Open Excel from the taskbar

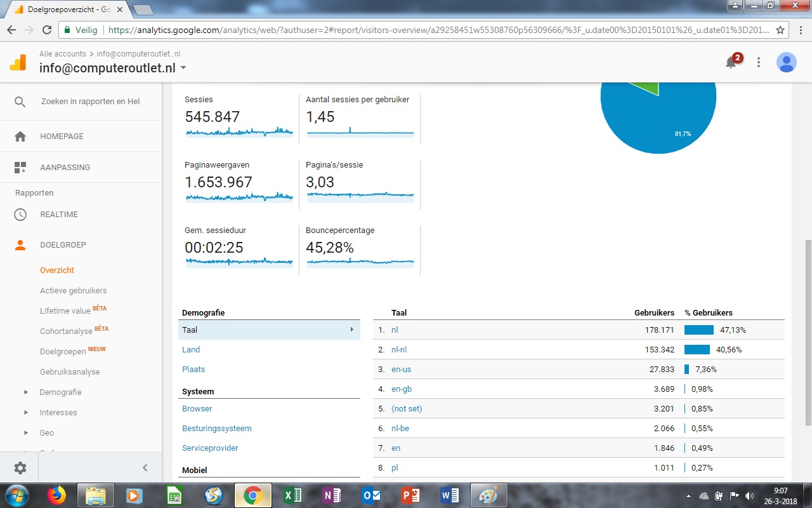292,495
